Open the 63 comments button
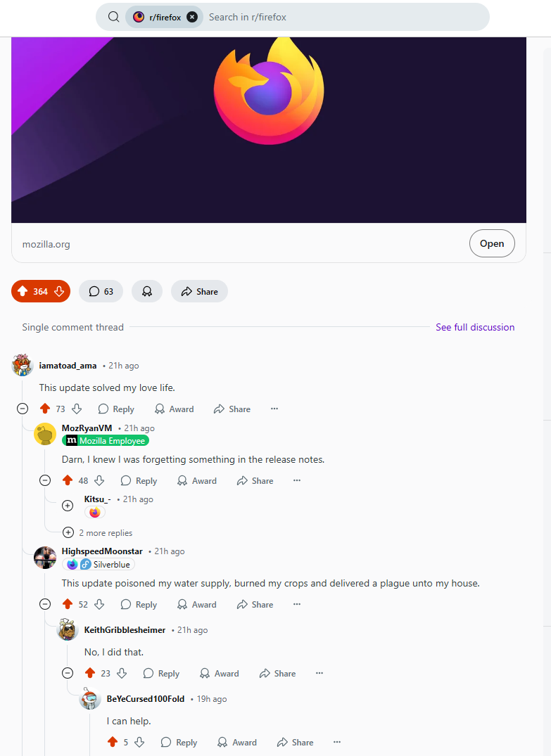Viewport: 551px width, 756px height. pyautogui.click(x=101, y=291)
